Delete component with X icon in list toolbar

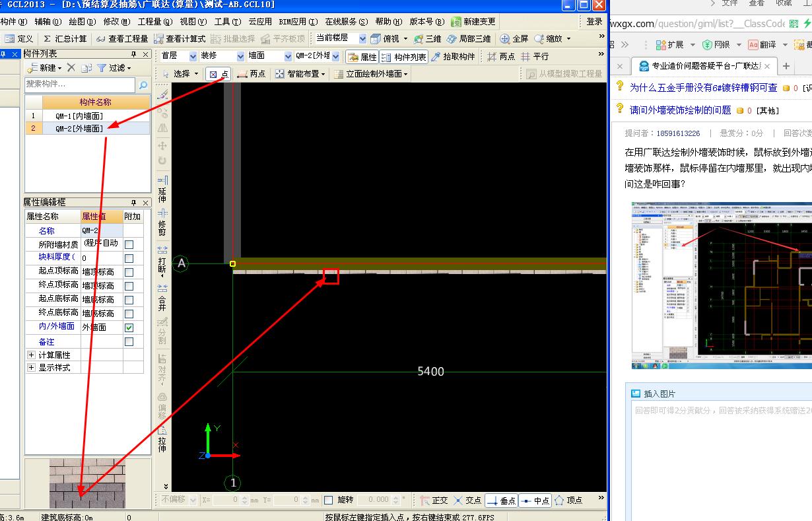pyautogui.click(x=71, y=68)
